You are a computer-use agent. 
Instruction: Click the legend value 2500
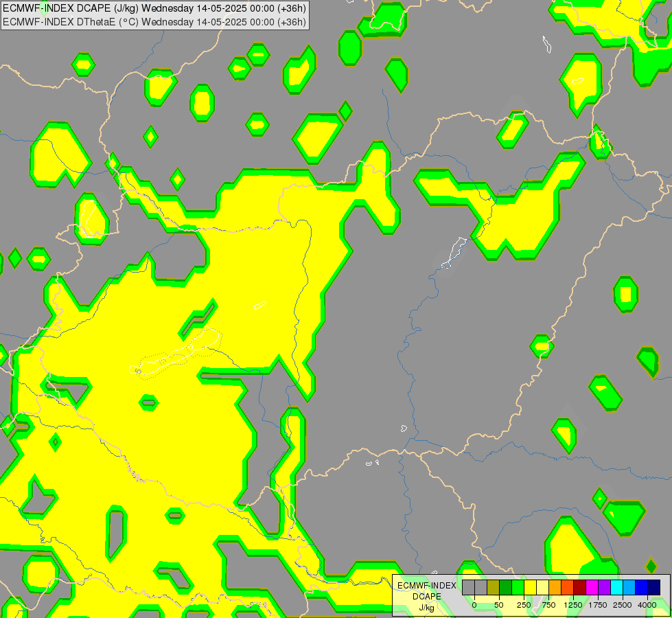623,605
